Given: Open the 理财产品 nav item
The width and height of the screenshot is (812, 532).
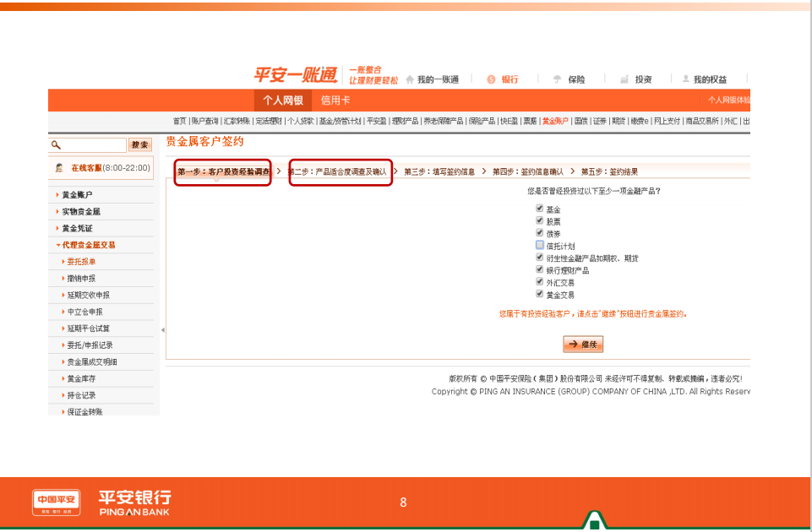Looking at the screenshot, I should point(405,121).
